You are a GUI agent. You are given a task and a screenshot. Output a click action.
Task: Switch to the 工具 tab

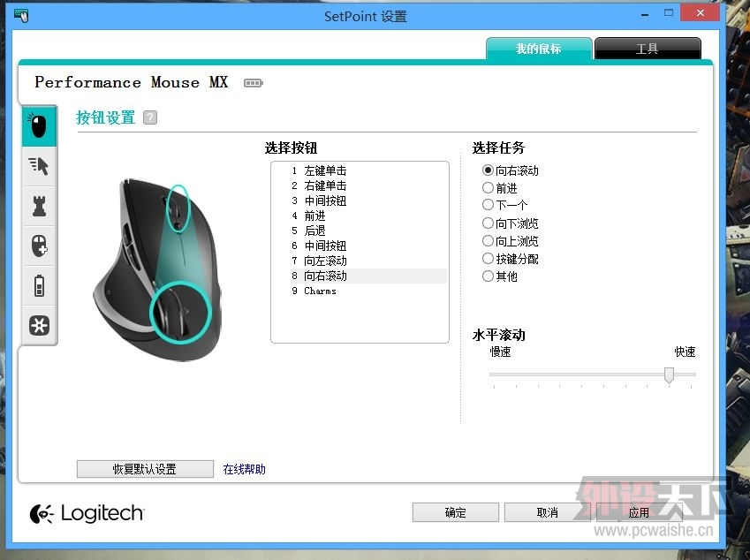(x=648, y=49)
